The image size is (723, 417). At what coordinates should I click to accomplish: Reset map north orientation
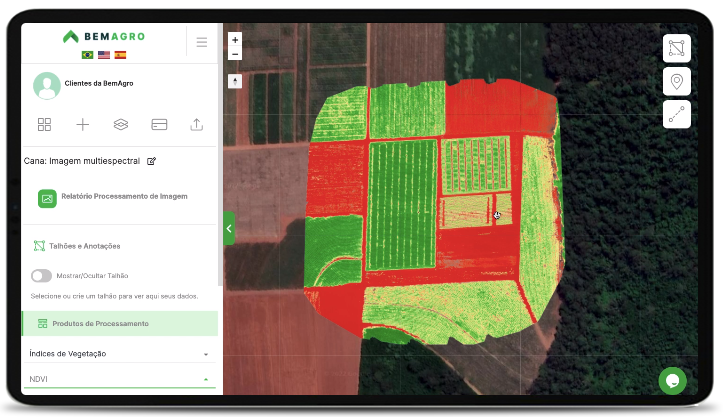[x=235, y=82]
